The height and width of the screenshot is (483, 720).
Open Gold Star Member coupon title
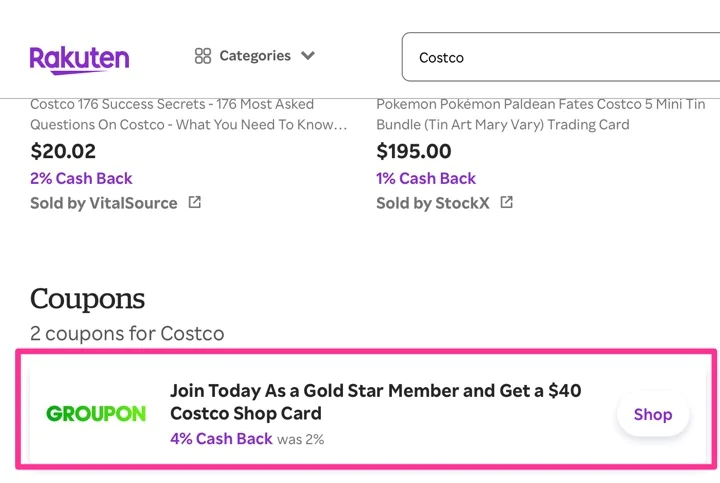point(375,402)
